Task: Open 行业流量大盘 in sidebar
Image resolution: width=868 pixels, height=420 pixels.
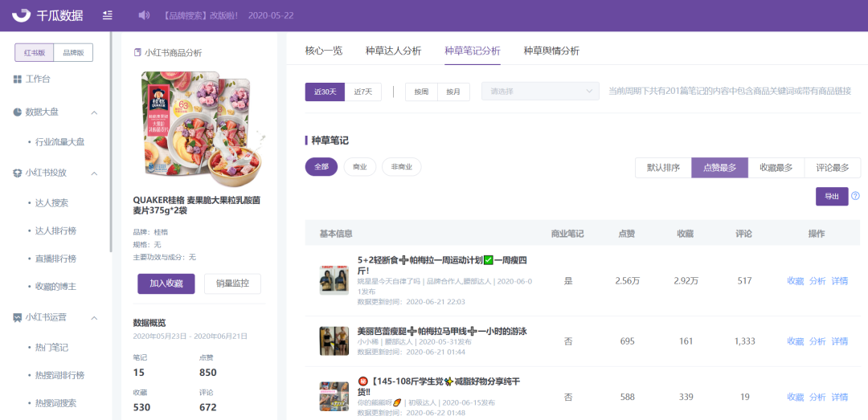Action: tap(59, 142)
